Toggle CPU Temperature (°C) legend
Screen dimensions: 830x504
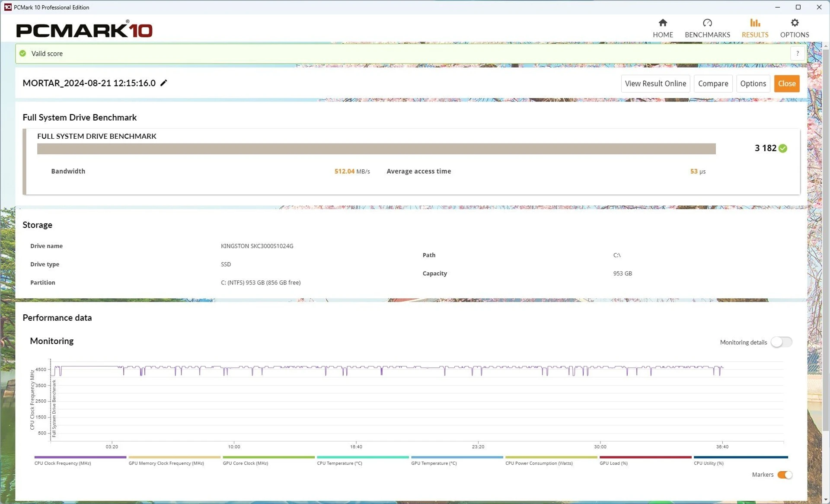[x=363, y=460]
